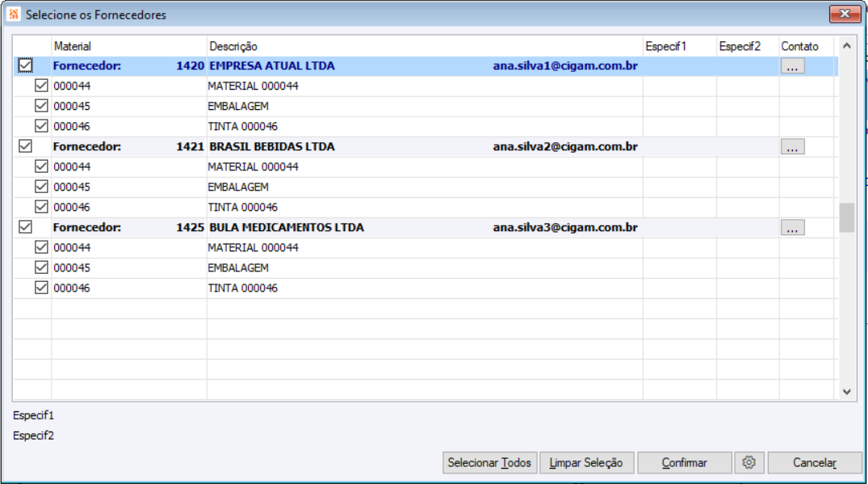Click the vertical scrollbar thumb
This screenshot has height=484, width=868.
(846, 217)
